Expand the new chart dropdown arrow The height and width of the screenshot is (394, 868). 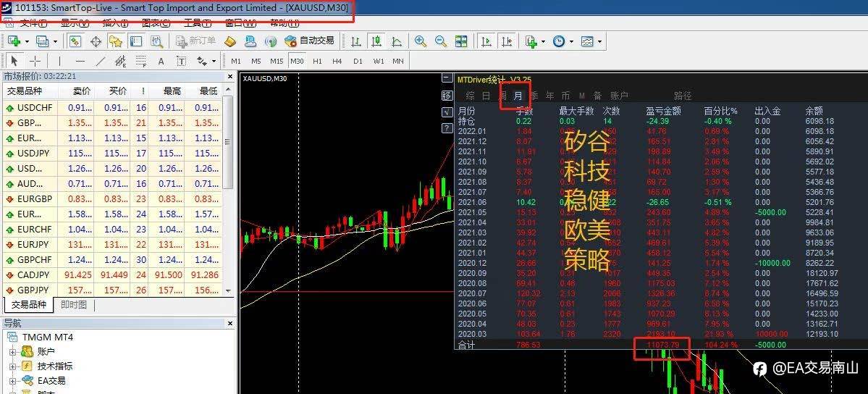[27, 41]
